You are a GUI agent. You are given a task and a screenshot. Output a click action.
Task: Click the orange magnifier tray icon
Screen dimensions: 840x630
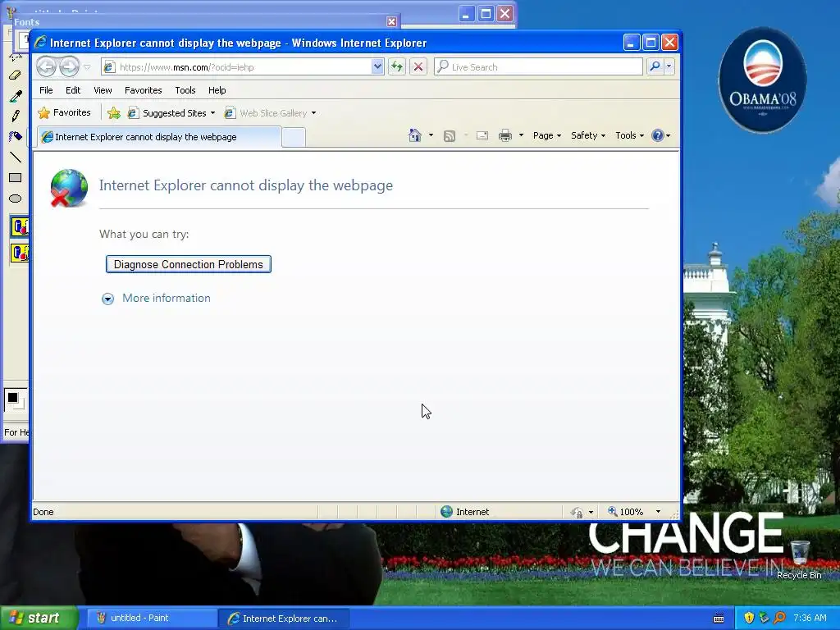click(779, 619)
